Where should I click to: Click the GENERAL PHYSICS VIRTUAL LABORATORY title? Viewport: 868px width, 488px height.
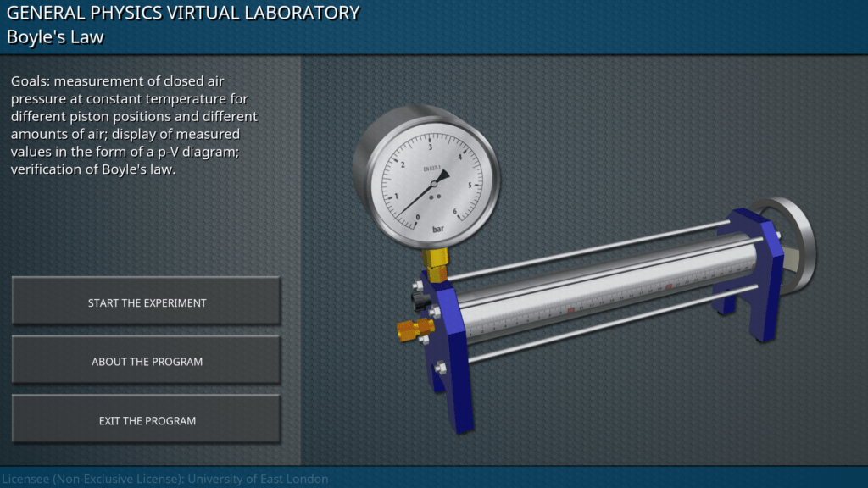(x=183, y=13)
